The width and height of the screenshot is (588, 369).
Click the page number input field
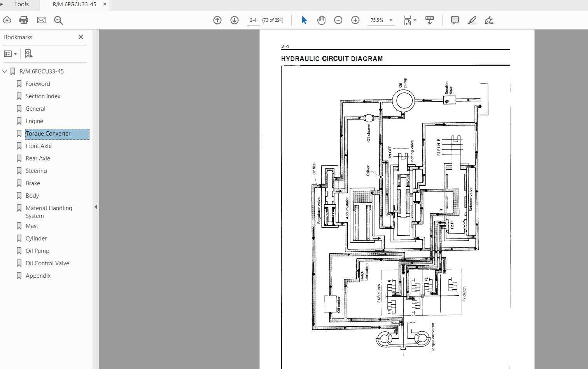pos(253,20)
